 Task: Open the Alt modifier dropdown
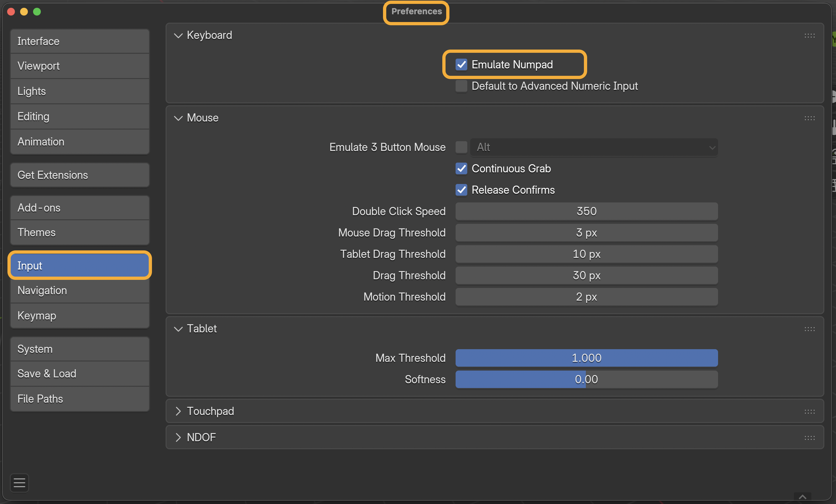click(x=593, y=147)
